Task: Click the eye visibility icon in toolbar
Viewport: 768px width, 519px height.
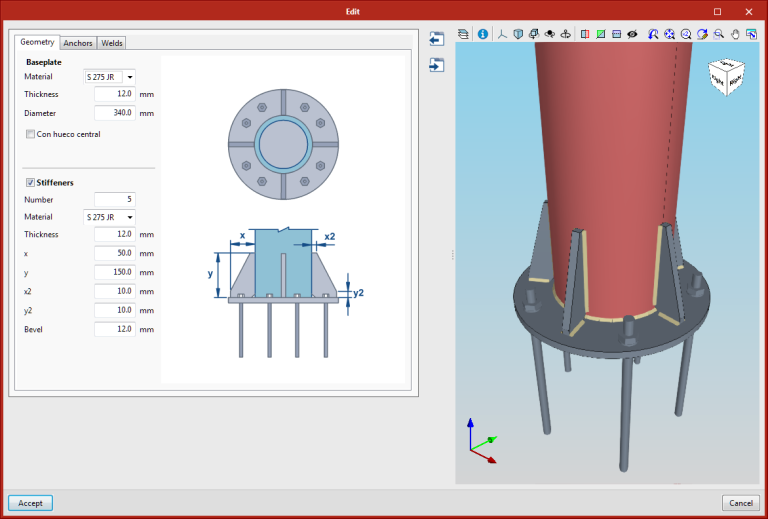Action: [632, 34]
